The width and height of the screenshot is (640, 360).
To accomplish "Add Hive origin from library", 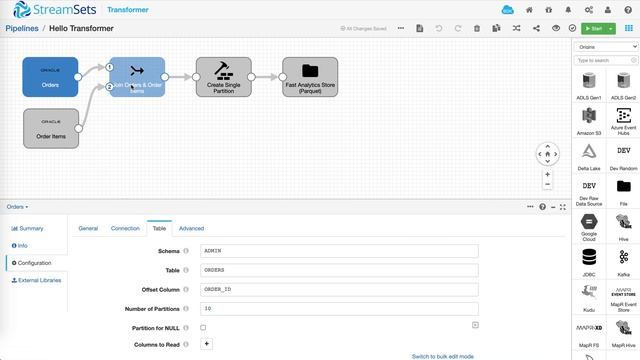I will (623, 228).
